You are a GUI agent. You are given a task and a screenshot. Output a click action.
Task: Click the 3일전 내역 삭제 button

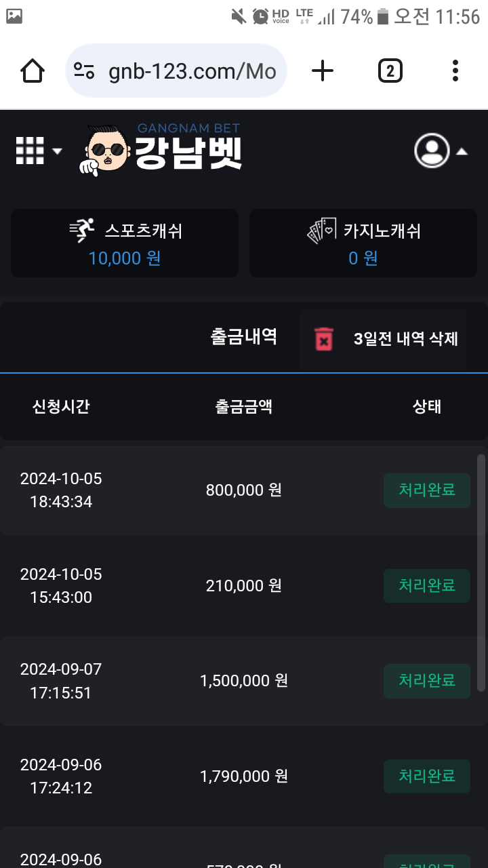click(405, 338)
